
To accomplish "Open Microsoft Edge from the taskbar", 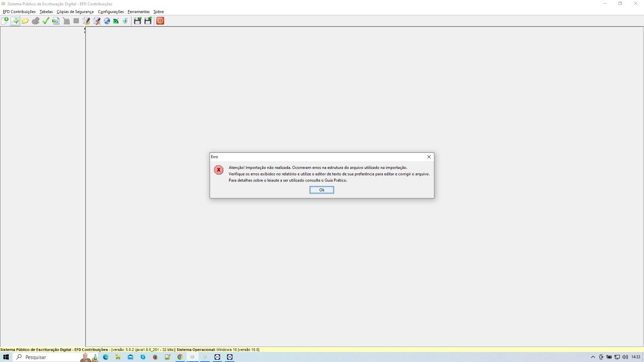I will point(105,357).
